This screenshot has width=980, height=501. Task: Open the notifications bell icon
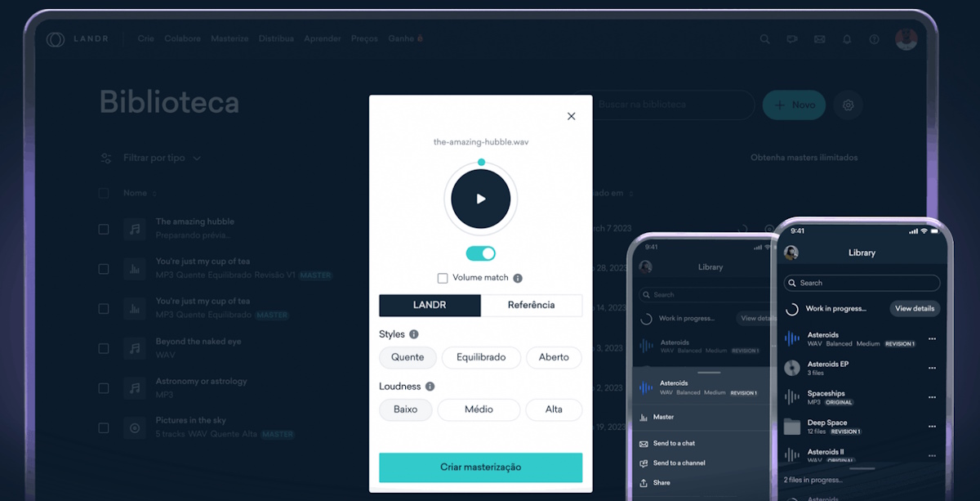point(847,39)
